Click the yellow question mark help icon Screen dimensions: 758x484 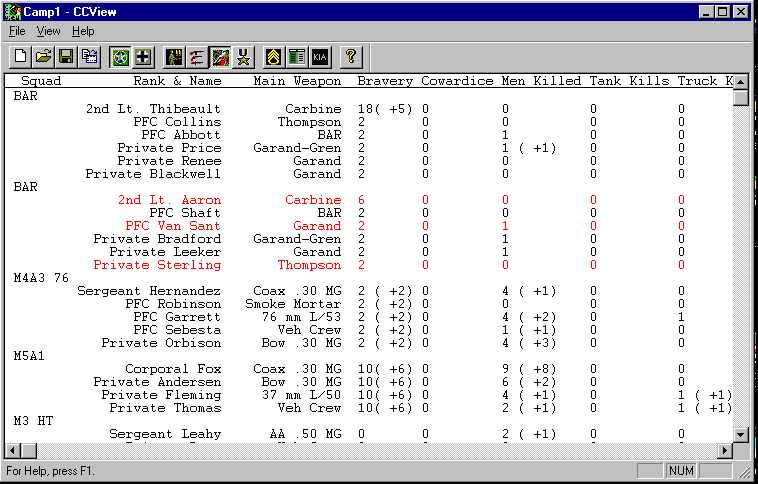point(351,57)
